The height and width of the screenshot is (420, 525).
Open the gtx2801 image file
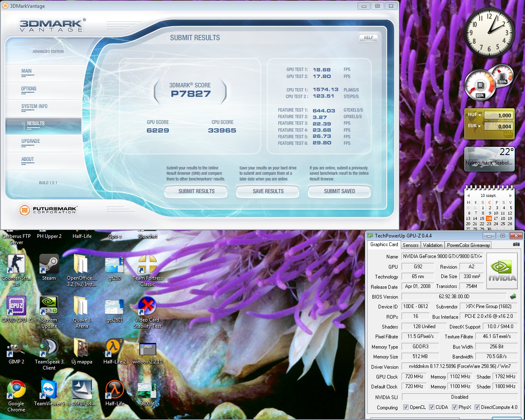pyautogui.click(x=114, y=310)
